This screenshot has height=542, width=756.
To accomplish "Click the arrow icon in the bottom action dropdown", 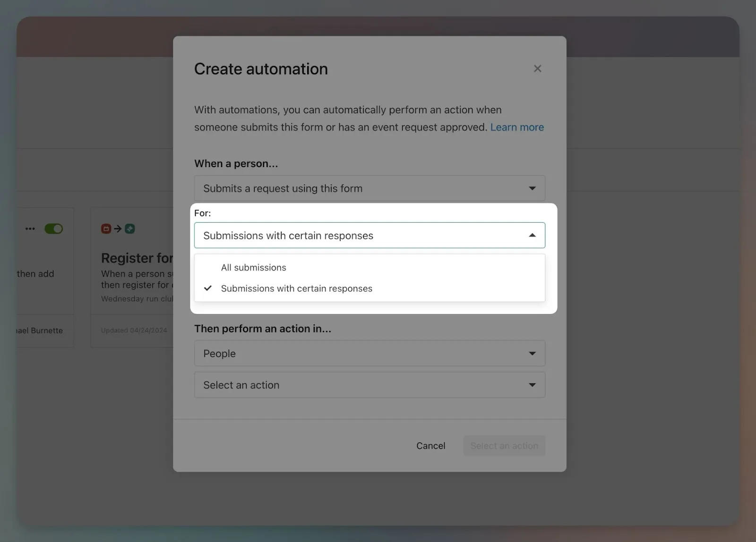I will point(532,385).
